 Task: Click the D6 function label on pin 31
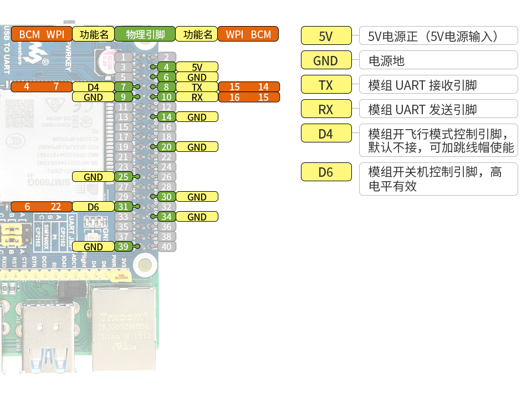tap(93, 207)
